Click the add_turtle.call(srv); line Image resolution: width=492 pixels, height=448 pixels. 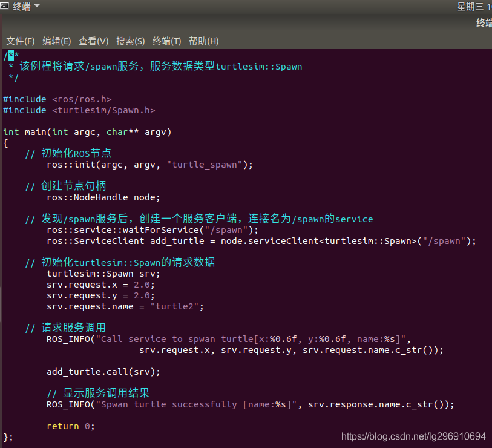click(x=103, y=372)
